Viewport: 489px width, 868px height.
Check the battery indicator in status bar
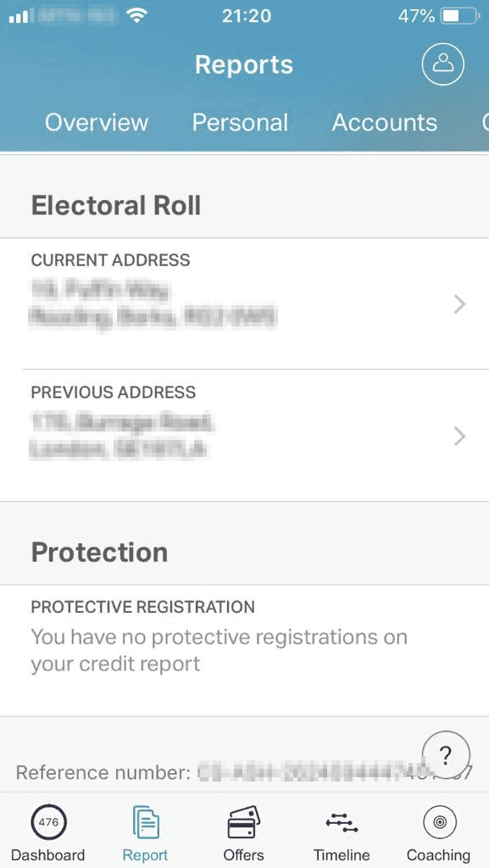click(x=460, y=16)
